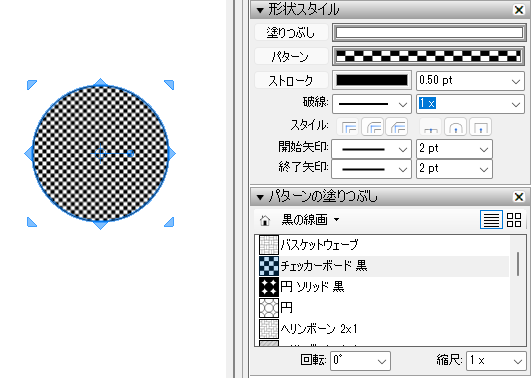The width and height of the screenshot is (531, 378).
Task: Collapse the 形状スタイル panel triangle
Action: coord(260,10)
